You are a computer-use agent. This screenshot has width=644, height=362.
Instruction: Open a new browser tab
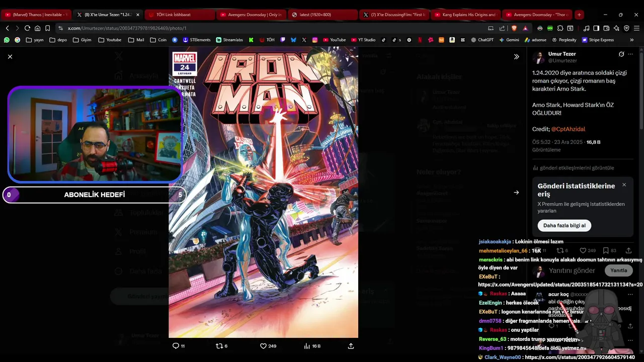point(579,15)
